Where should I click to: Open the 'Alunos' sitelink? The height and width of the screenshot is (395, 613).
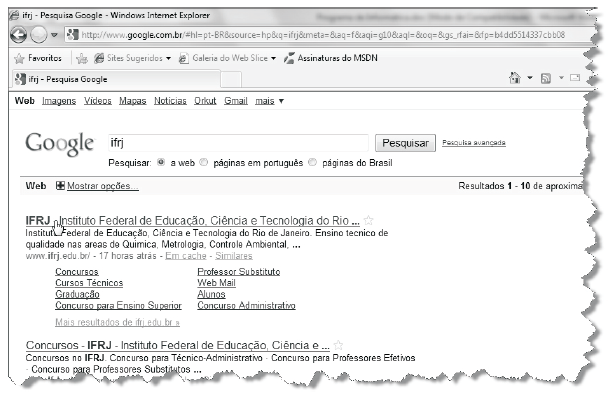pyautogui.click(x=212, y=294)
